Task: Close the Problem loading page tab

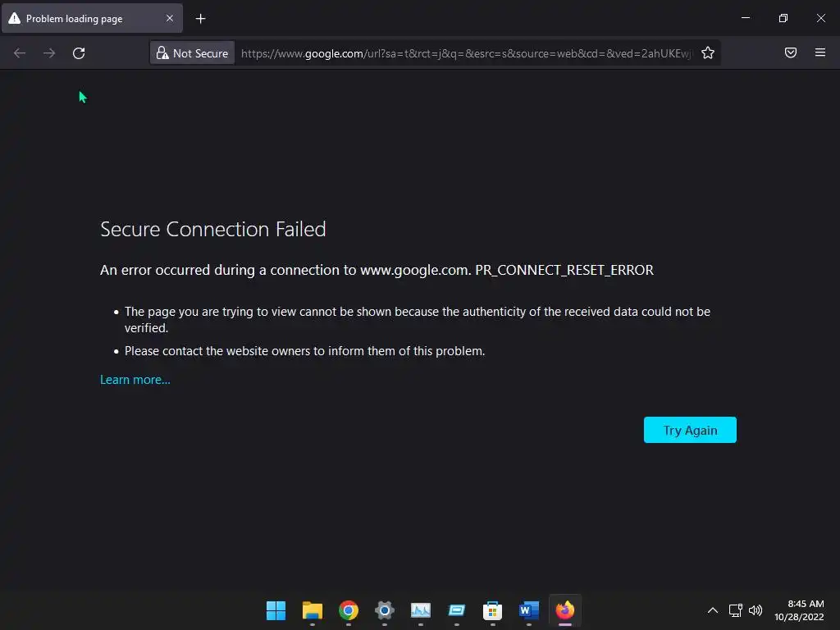Action: point(170,18)
